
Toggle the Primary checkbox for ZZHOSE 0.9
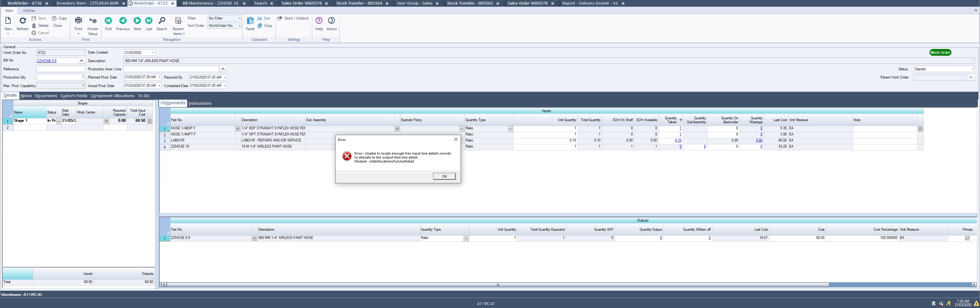[967, 238]
